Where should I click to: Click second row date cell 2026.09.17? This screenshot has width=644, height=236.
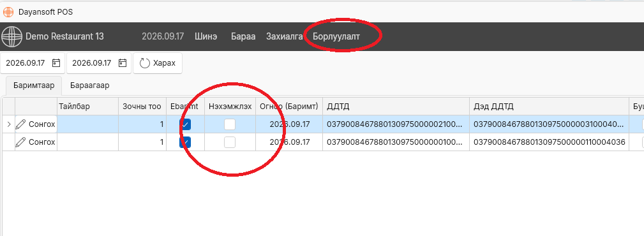coord(289,142)
